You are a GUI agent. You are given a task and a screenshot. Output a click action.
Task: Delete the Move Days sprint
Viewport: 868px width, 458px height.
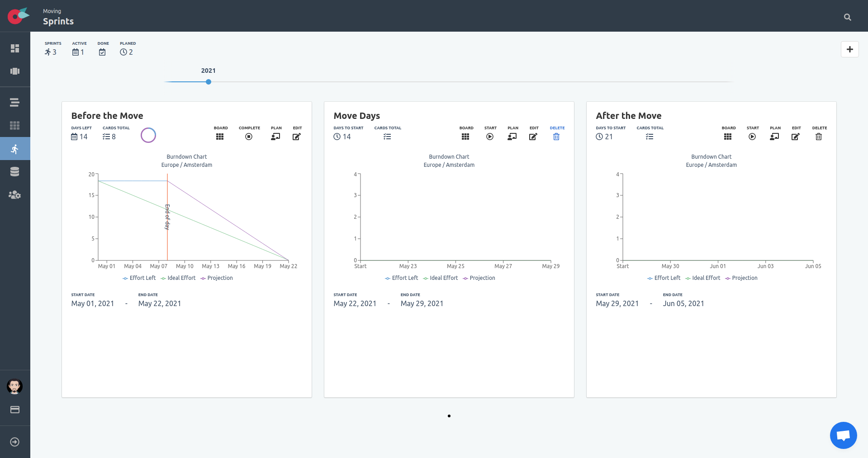(x=557, y=134)
